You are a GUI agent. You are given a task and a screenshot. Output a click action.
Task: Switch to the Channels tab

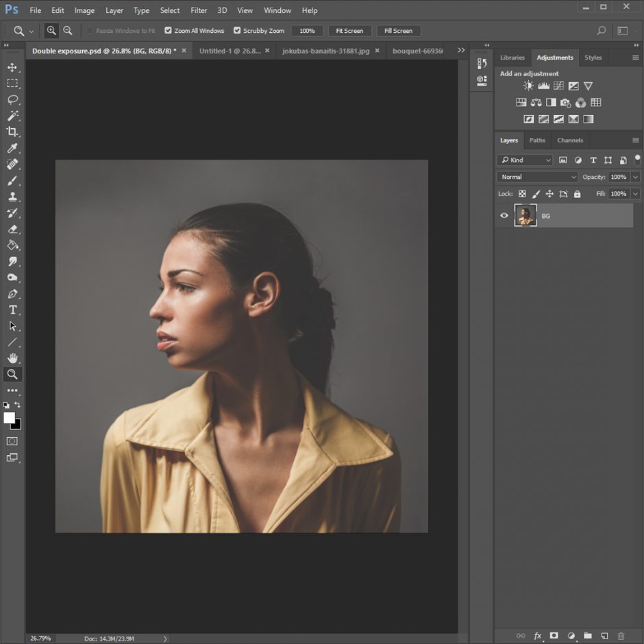coord(569,140)
